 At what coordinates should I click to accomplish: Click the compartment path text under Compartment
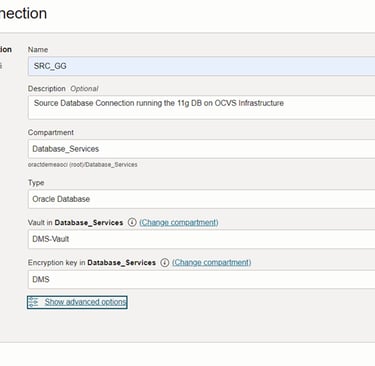click(x=83, y=165)
